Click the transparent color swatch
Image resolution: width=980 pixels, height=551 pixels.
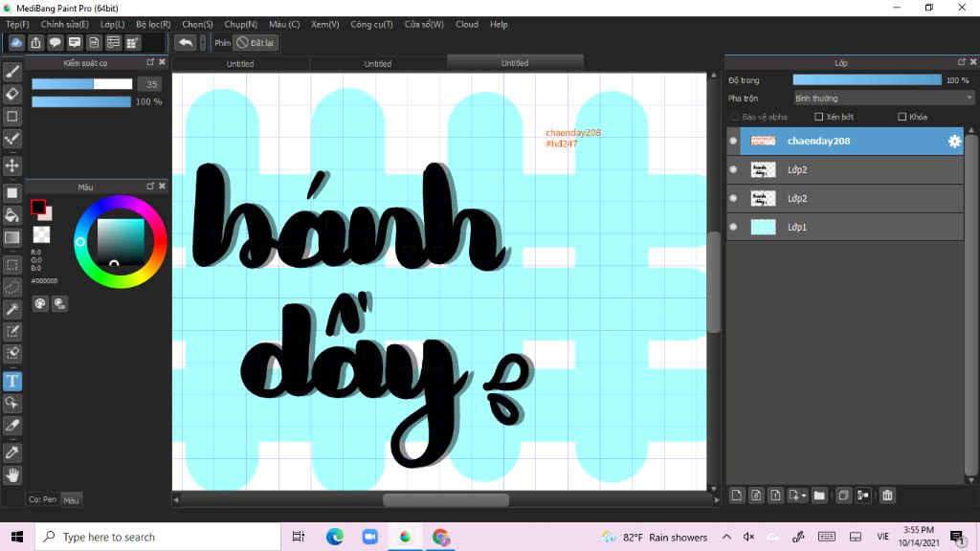[41, 234]
